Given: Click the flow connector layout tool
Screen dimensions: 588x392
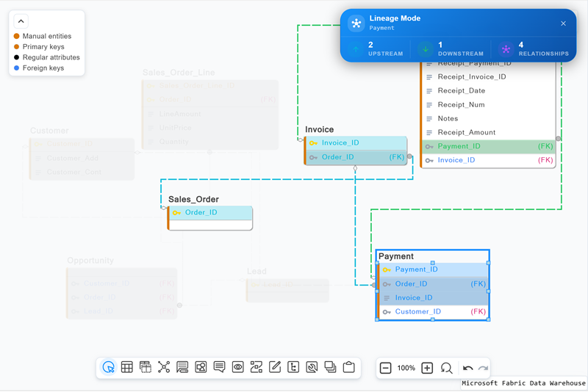Looking at the screenshot, I should (256, 367).
